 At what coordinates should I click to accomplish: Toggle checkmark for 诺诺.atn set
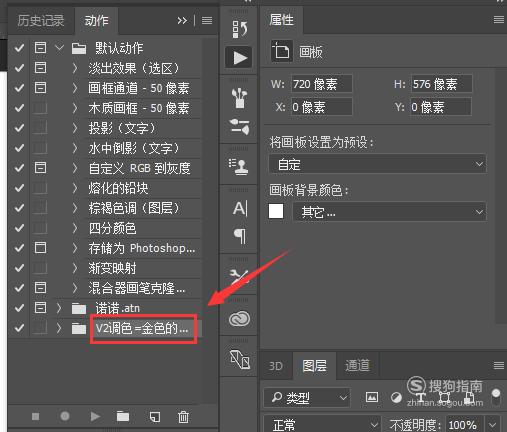19,308
